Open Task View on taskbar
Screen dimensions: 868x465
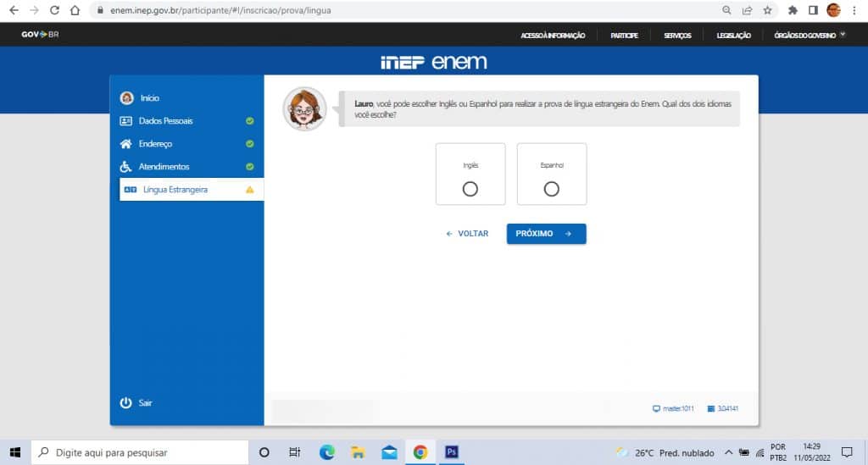pyautogui.click(x=294, y=452)
